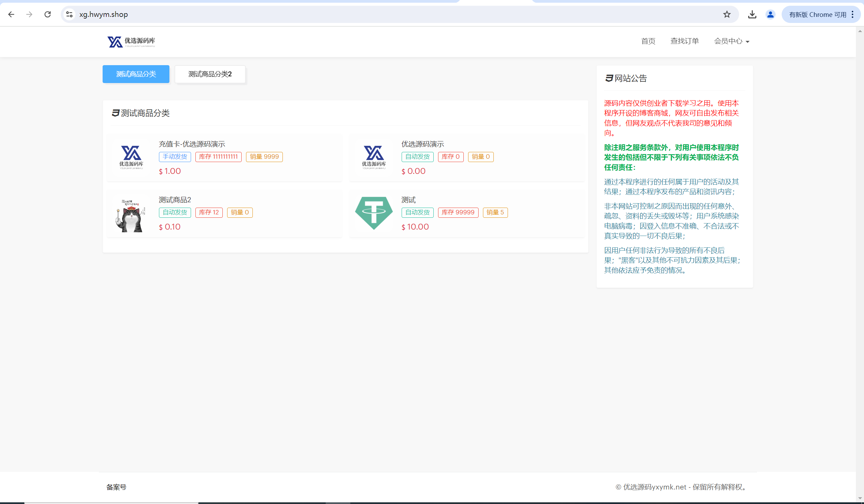Click the browser back arrow
This screenshot has width=864, height=504.
11,15
